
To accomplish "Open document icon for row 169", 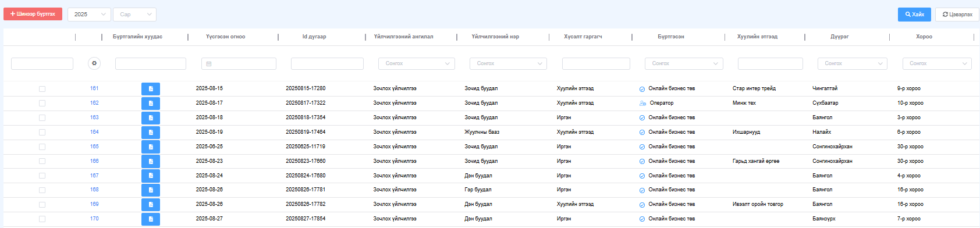I will (150, 205).
